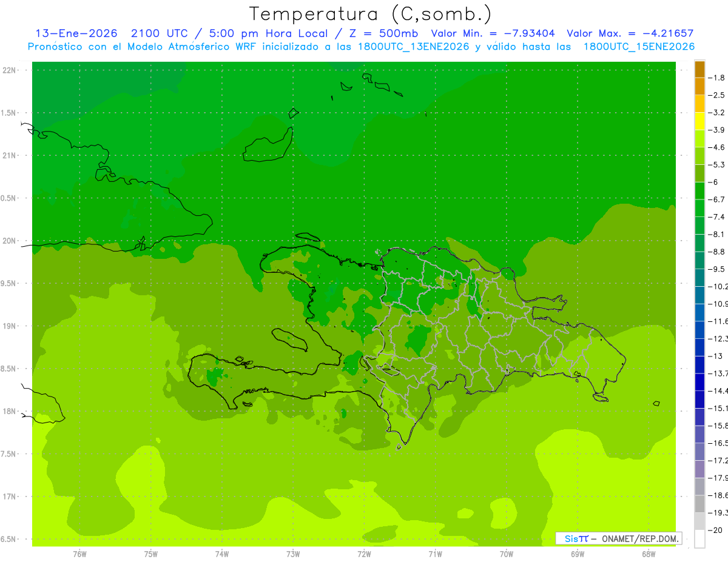
Task: Click the '-4.6' color scale value
Action: (x=718, y=147)
